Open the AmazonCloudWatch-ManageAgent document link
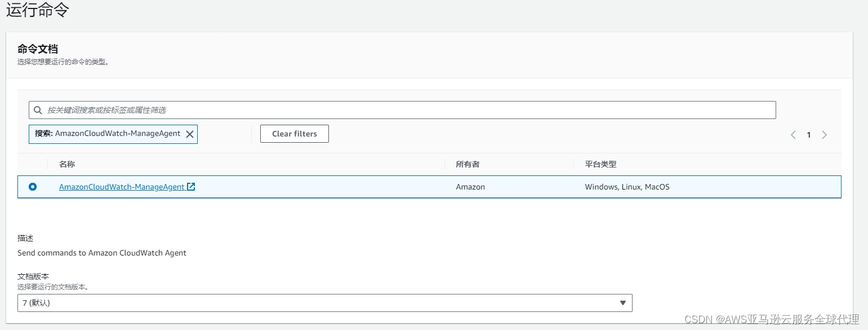 122,187
